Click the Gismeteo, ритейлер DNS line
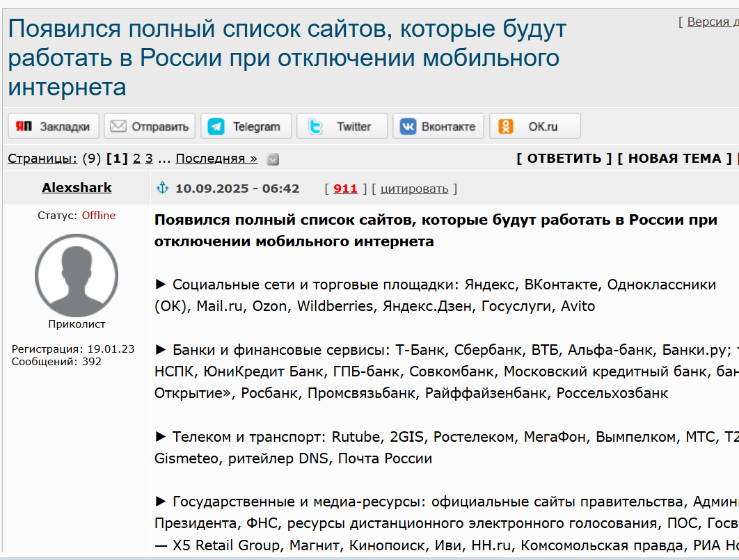Viewport: 739px width, 560px height. [293, 458]
